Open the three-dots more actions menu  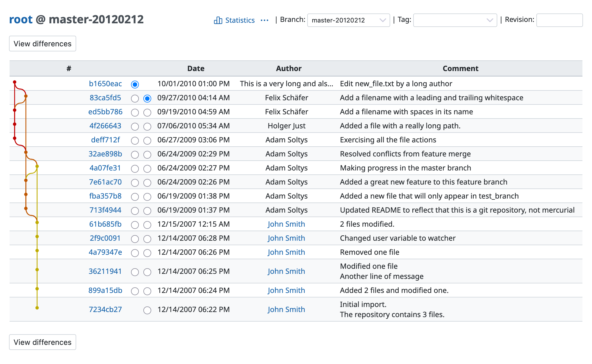[x=264, y=20]
